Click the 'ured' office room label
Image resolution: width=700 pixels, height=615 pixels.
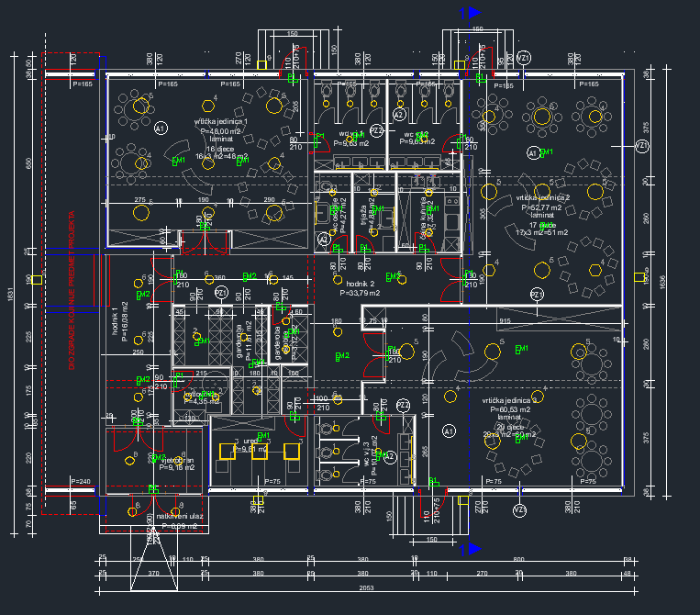click(x=250, y=441)
